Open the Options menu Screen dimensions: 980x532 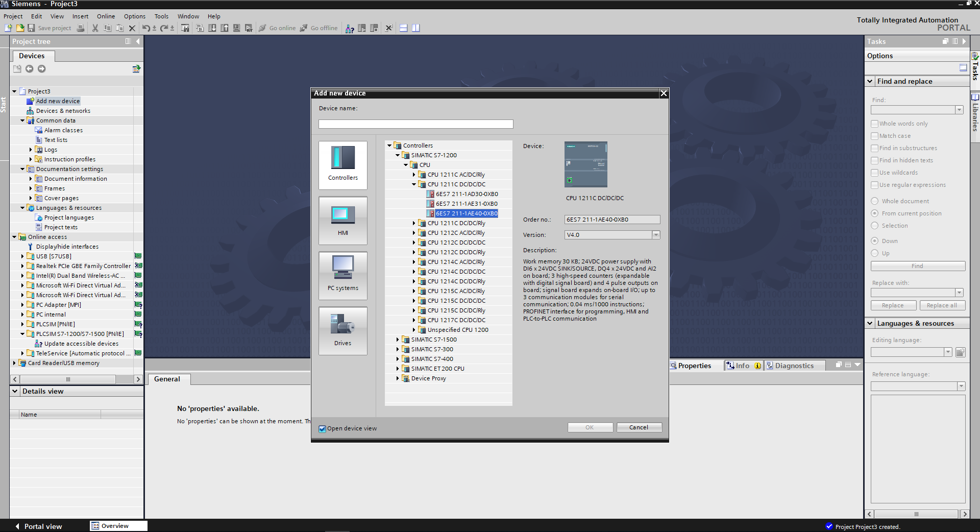click(x=135, y=16)
